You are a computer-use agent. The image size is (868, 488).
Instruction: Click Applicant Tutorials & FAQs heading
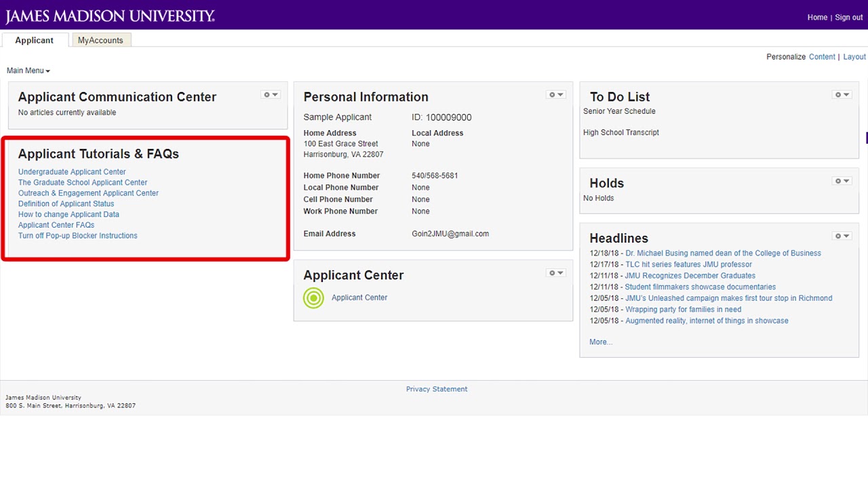(98, 154)
